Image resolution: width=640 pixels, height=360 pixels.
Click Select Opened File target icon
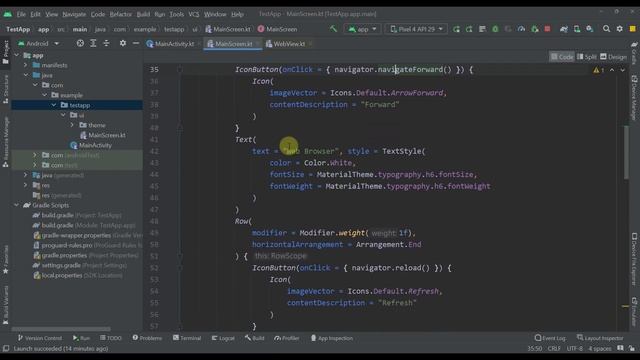tap(80, 43)
